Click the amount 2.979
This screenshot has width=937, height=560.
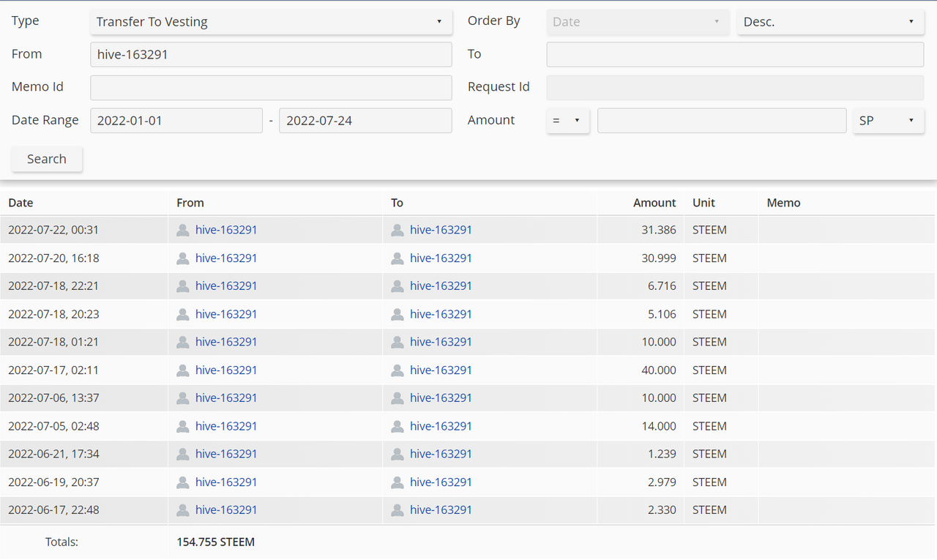pos(662,482)
